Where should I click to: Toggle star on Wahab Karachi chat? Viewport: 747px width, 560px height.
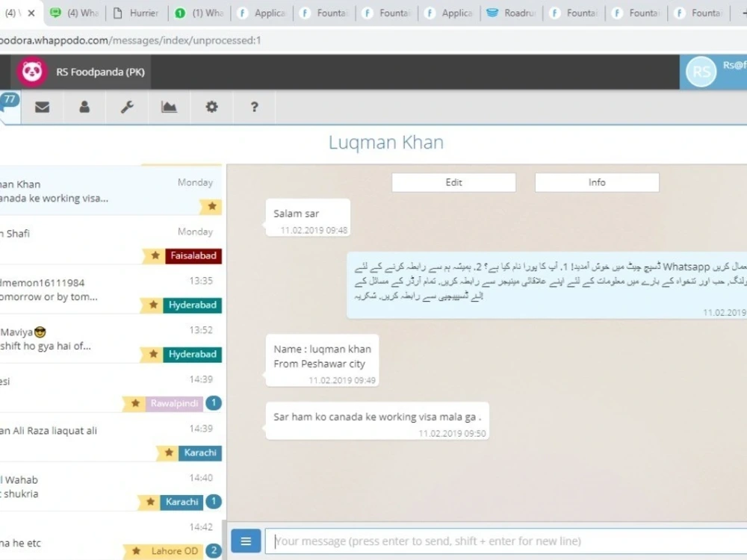(151, 502)
